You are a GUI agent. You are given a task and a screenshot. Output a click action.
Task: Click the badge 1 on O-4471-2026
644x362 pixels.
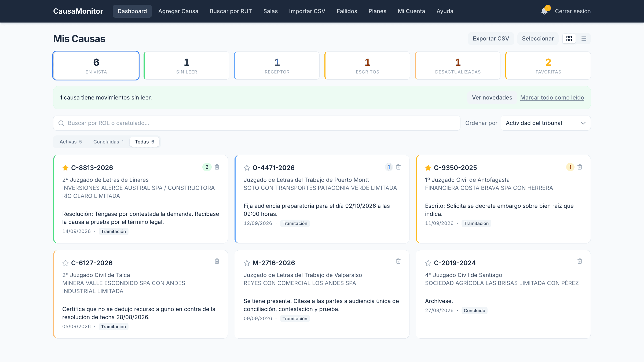pyautogui.click(x=389, y=167)
